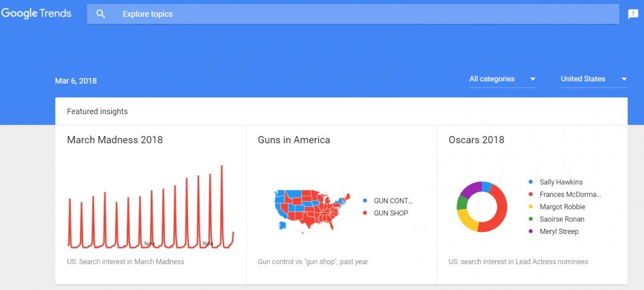
Task: Click the Google Trends logo
Action: [x=35, y=14]
